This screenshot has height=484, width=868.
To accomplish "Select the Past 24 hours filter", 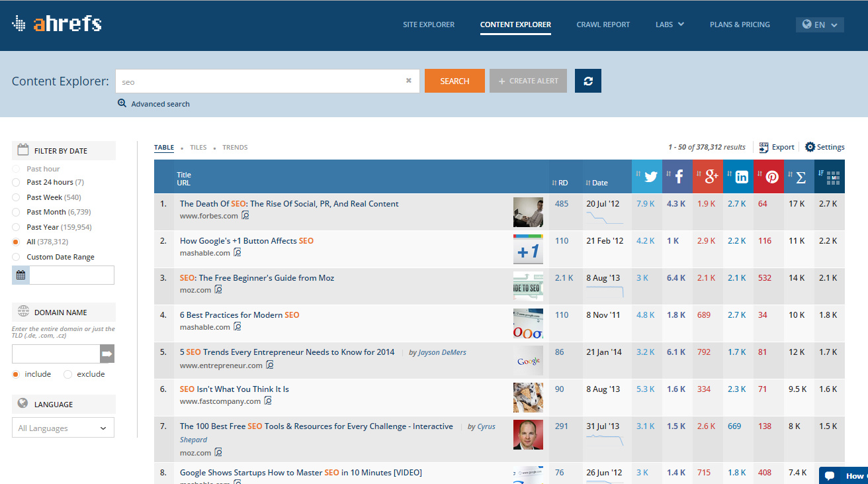I will tap(16, 182).
